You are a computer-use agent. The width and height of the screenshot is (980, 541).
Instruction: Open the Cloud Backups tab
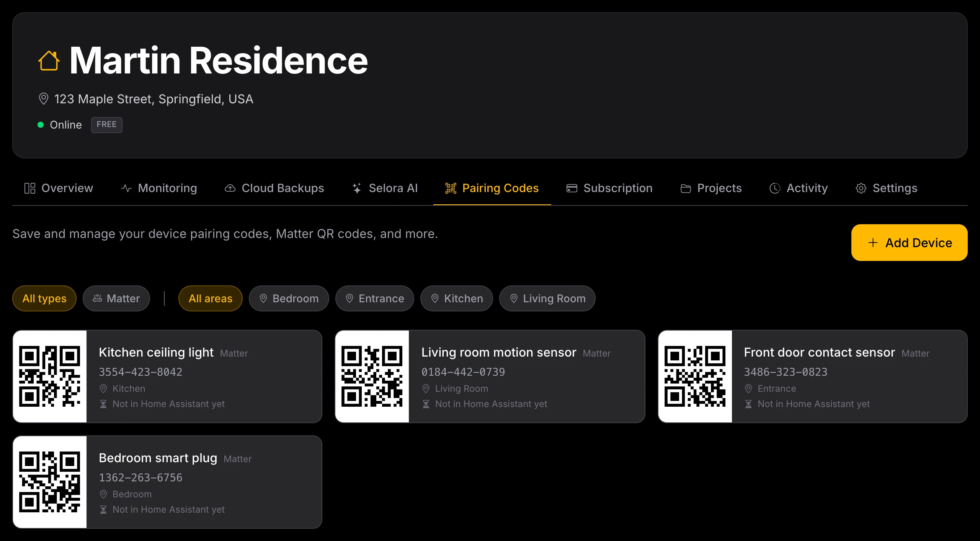coord(274,188)
